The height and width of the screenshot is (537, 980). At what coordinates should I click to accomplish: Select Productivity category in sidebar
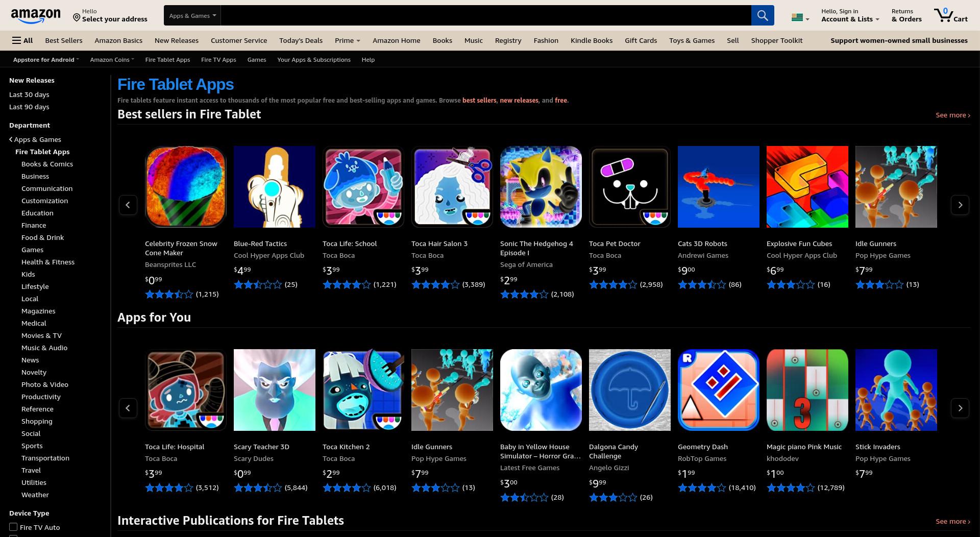click(41, 397)
